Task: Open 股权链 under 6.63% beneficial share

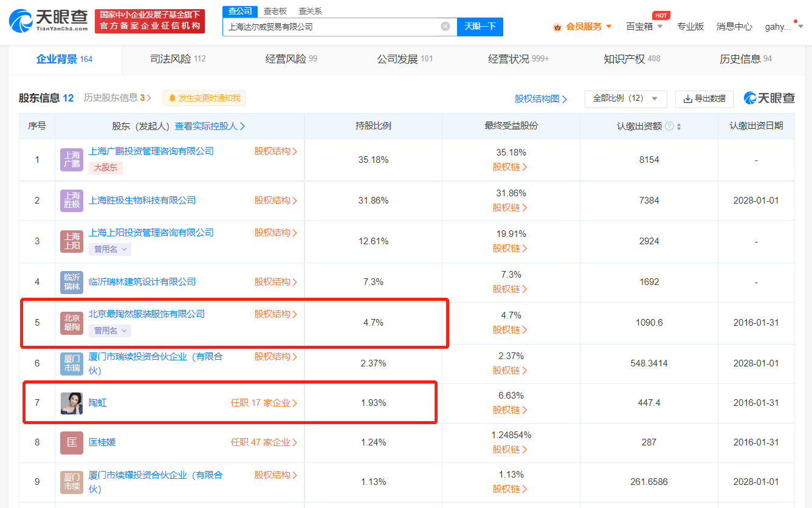Action: pyautogui.click(x=510, y=410)
